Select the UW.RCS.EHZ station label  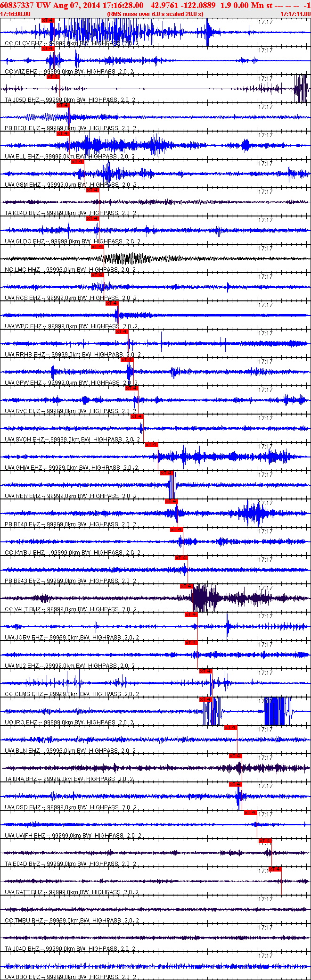point(71,298)
